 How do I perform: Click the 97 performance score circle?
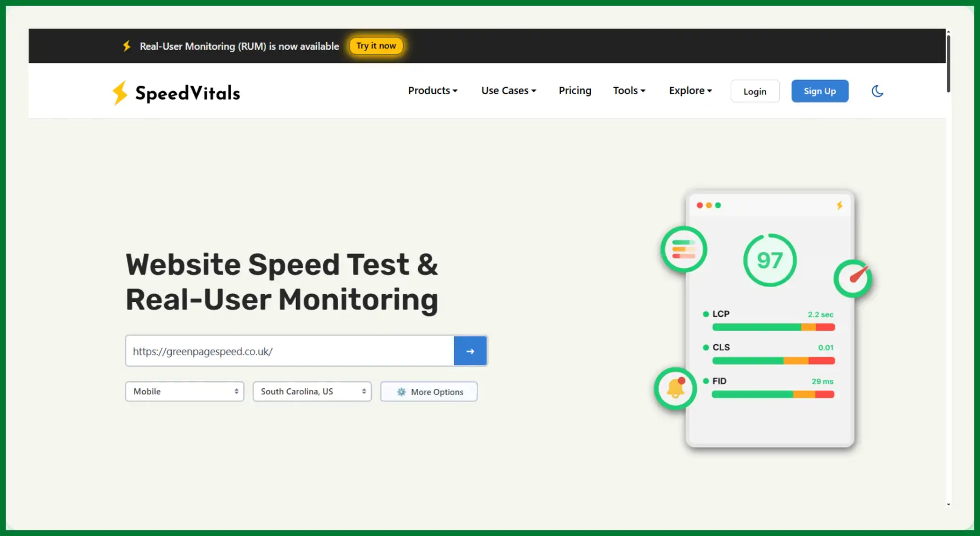[x=770, y=260]
